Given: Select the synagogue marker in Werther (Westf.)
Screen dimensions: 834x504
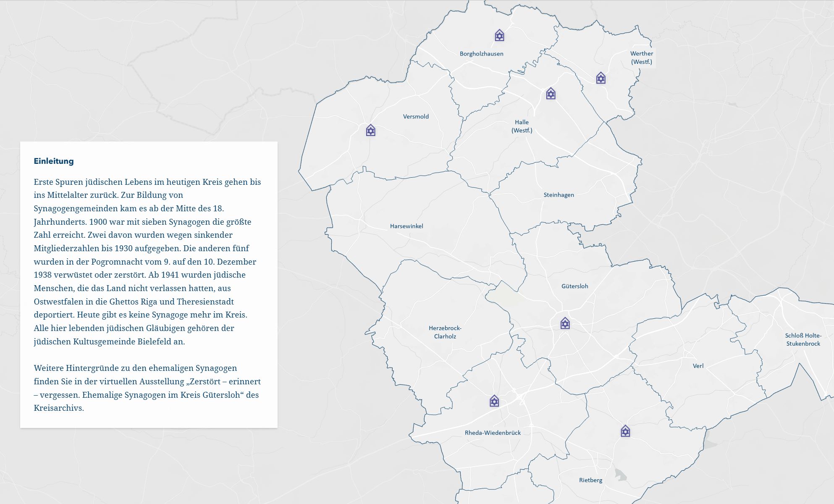Looking at the screenshot, I should point(601,78).
